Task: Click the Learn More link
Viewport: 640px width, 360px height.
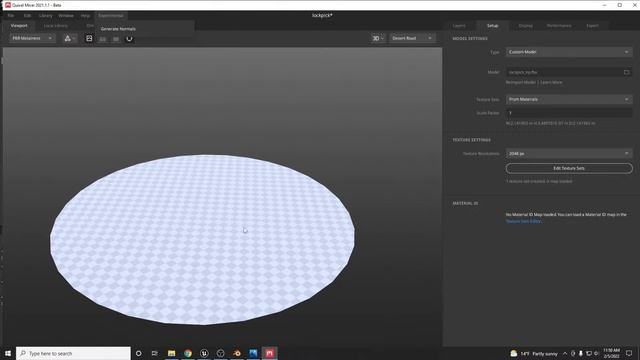Action: coord(551,82)
